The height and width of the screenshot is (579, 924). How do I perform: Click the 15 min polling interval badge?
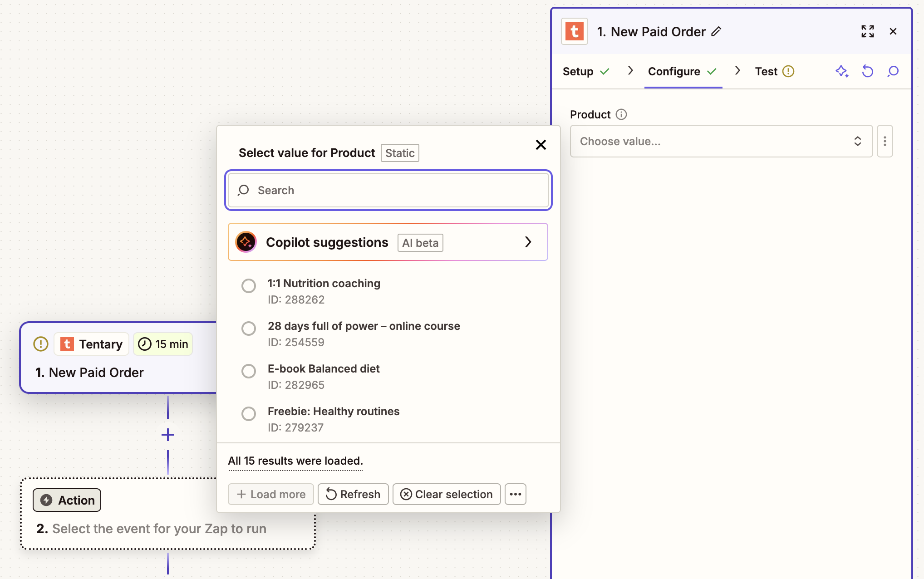coord(163,344)
